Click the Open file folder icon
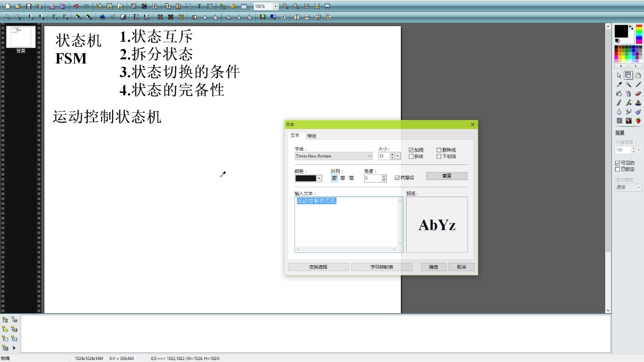Viewport: 644px width, 362px height. 18,6
